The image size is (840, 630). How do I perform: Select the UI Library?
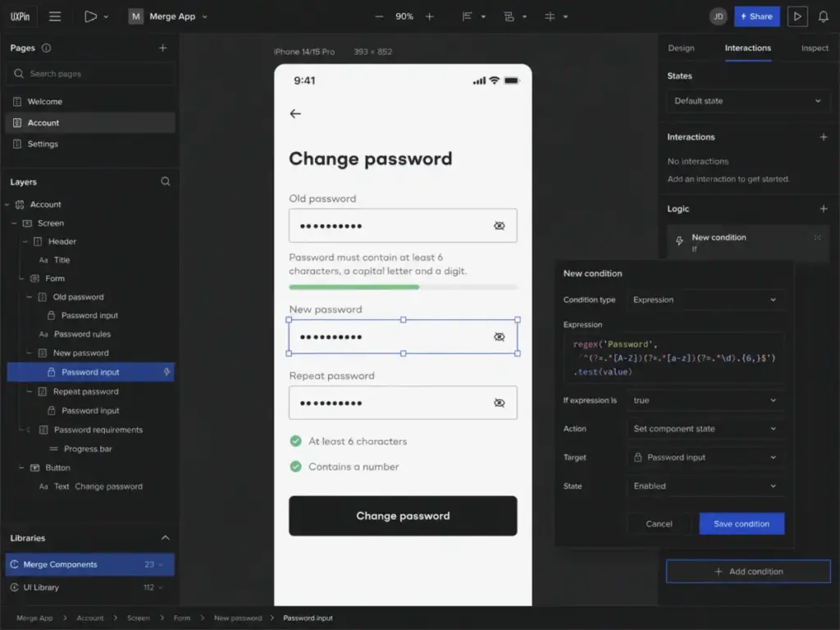pos(89,587)
